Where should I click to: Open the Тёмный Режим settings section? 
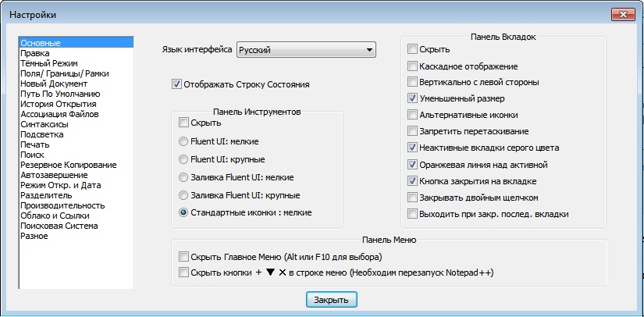click(x=48, y=62)
